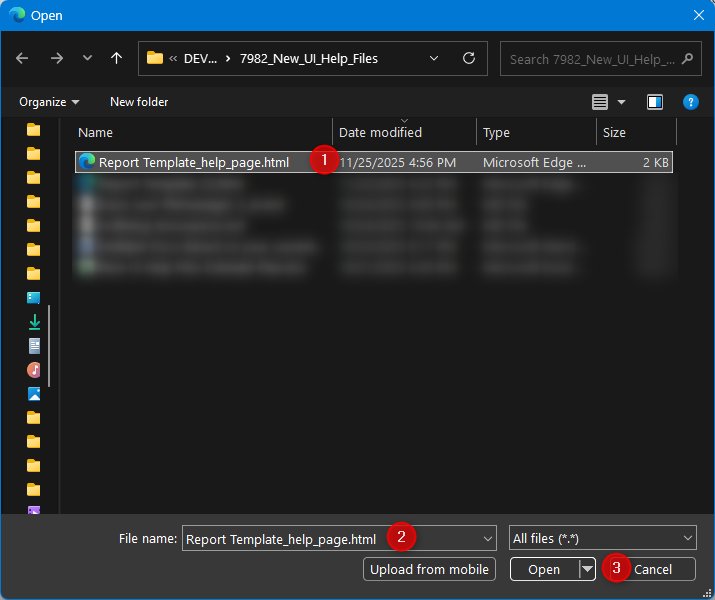Open the Music sidebar location
This screenshot has width=715, height=600.
pos(34,370)
